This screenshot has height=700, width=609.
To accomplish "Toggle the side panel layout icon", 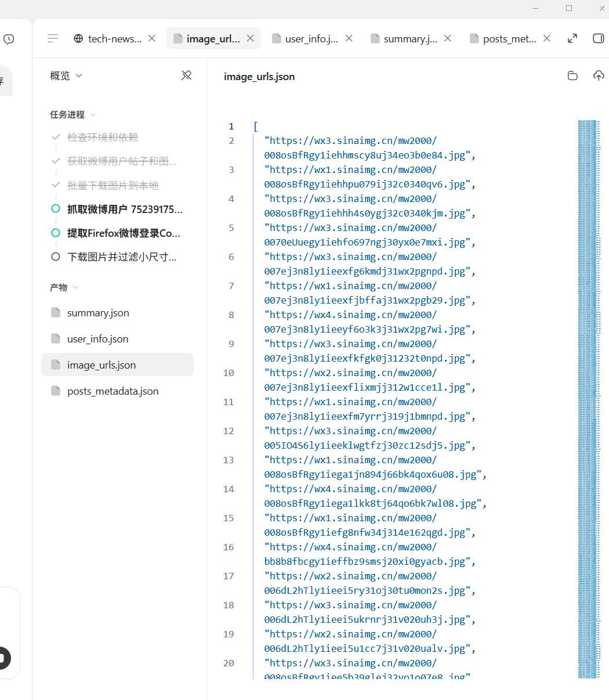I will tap(599, 38).
